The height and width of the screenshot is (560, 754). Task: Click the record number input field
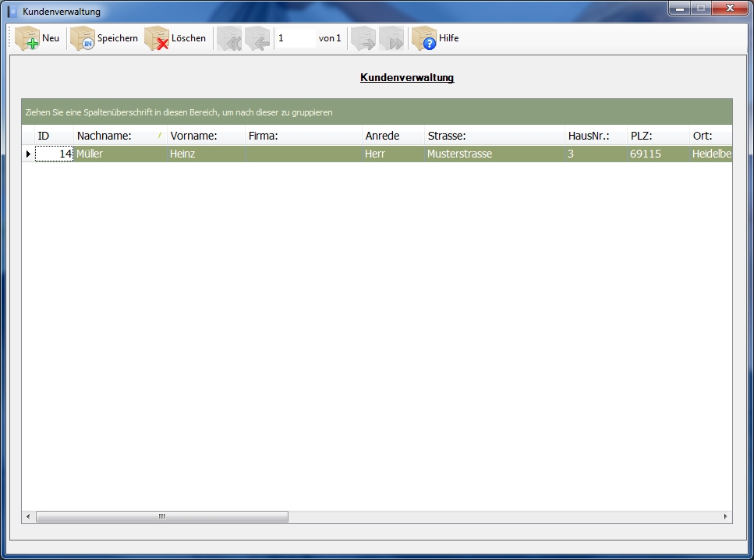point(296,38)
